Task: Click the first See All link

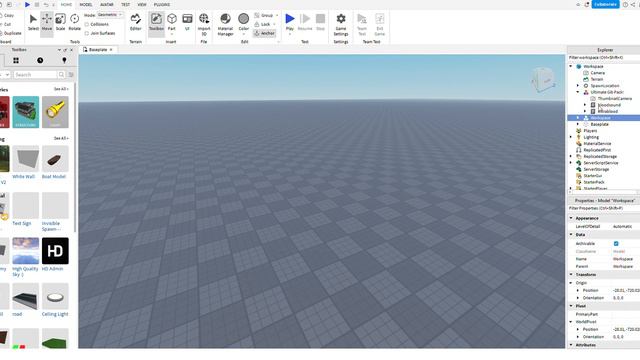Action: pos(61,89)
